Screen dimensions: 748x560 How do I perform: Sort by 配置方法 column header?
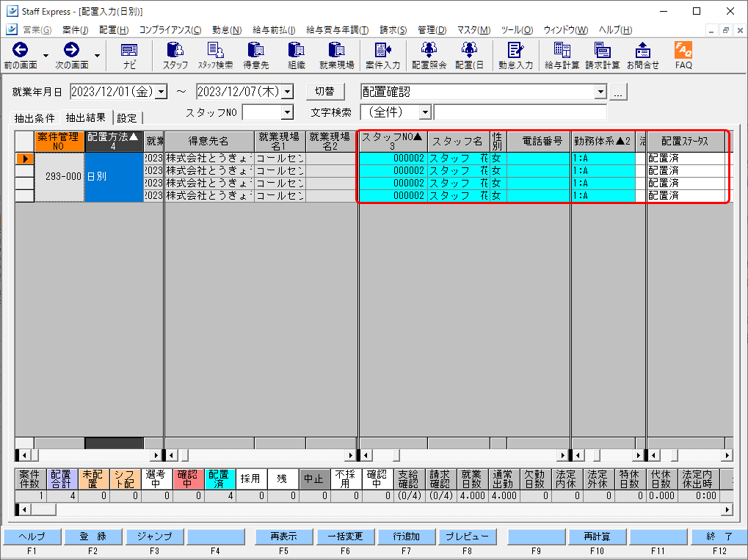[x=114, y=141]
